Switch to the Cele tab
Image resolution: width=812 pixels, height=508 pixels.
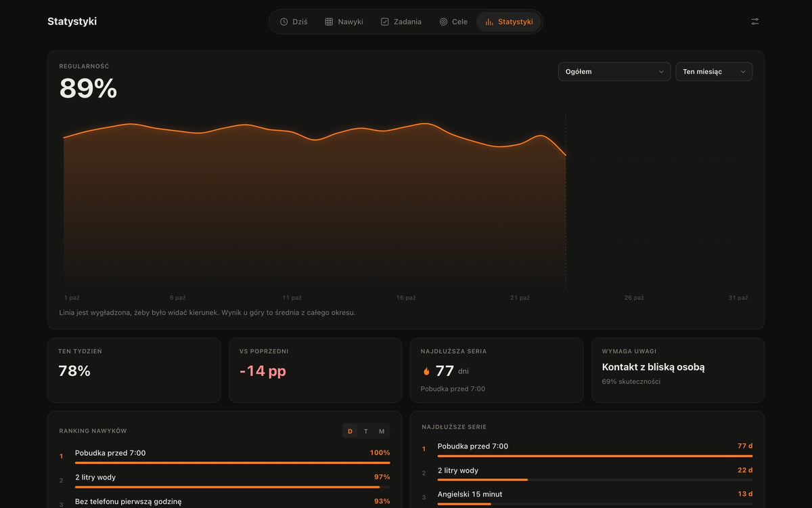point(453,22)
